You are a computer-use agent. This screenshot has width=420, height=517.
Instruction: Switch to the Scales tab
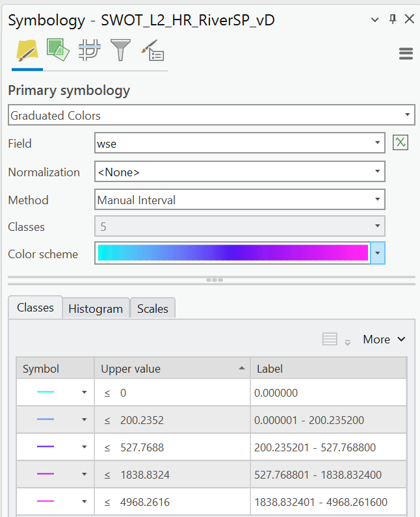coord(153,309)
